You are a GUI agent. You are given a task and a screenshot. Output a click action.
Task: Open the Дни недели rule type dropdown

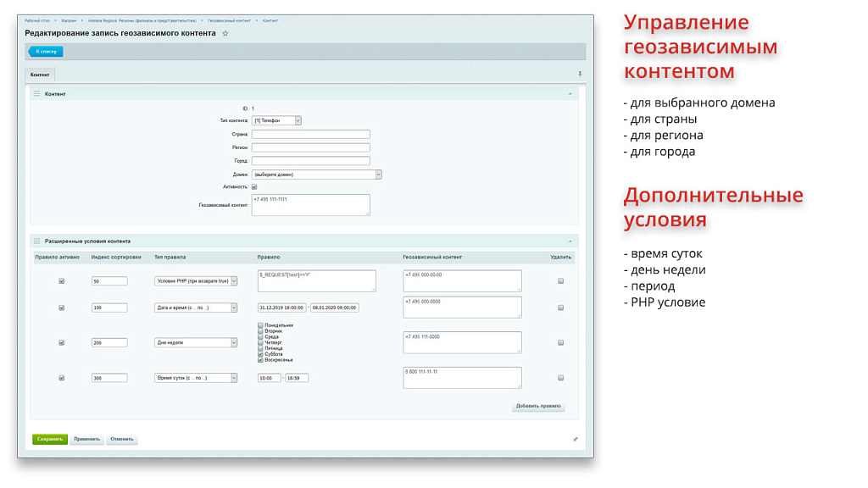point(196,343)
